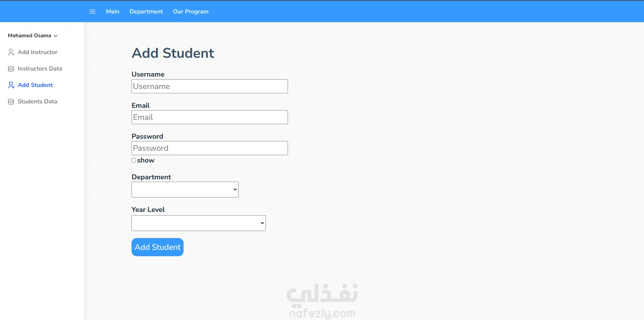Select the Add Student sidebar link text
This screenshot has width=644, height=320.
pos(35,85)
